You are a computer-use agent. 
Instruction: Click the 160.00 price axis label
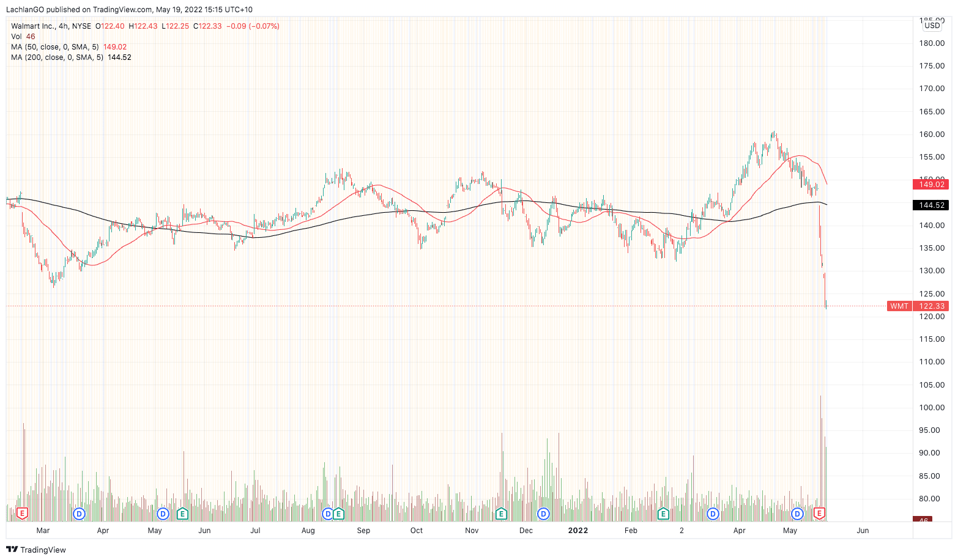tap(932, 134)
